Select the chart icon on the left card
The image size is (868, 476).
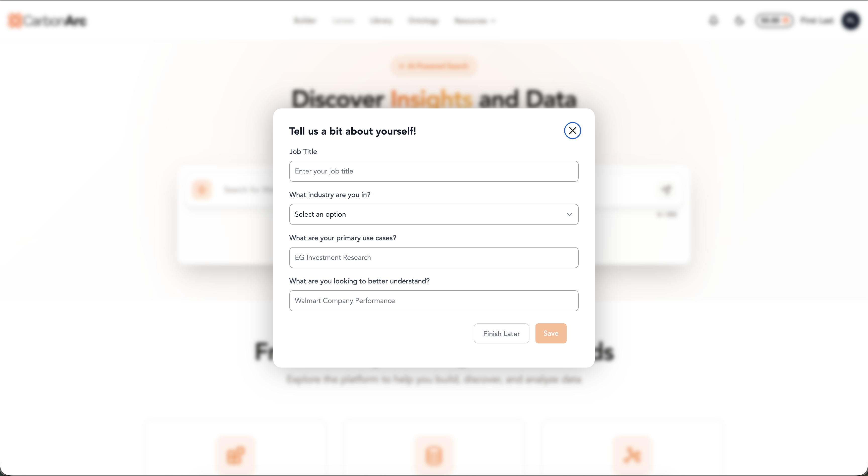click(236, 455)
